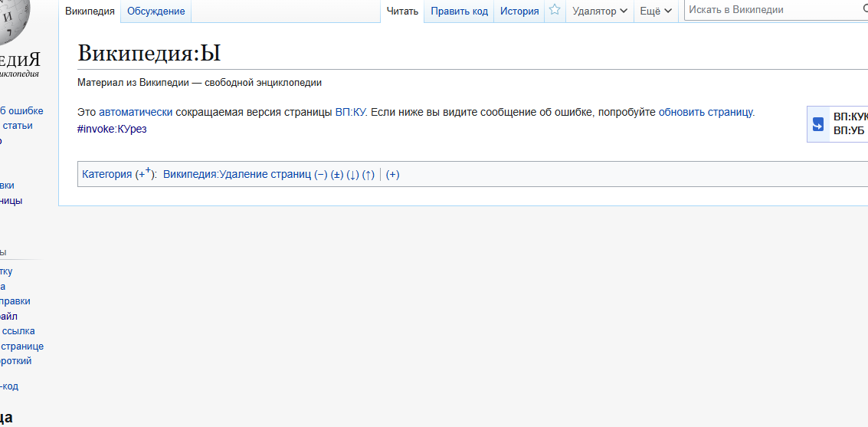
Task: Open the Категория link in the category bar
Action: click(106, 175)
